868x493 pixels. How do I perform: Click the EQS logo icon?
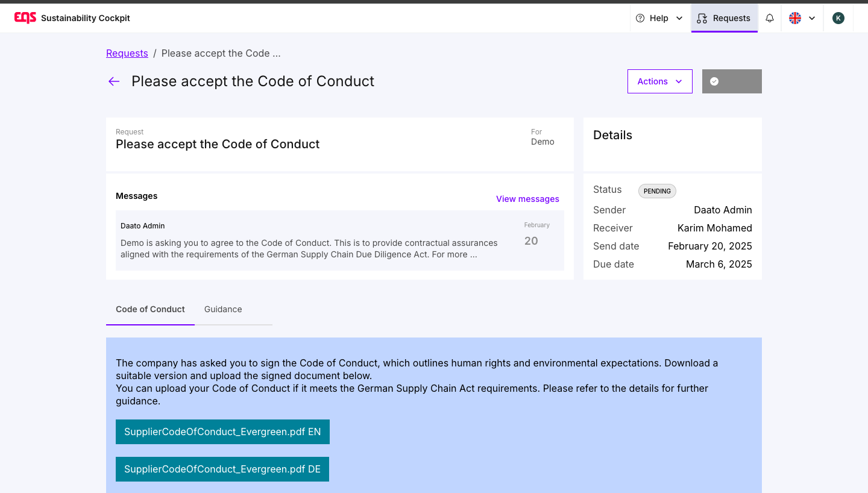(25, 18)
